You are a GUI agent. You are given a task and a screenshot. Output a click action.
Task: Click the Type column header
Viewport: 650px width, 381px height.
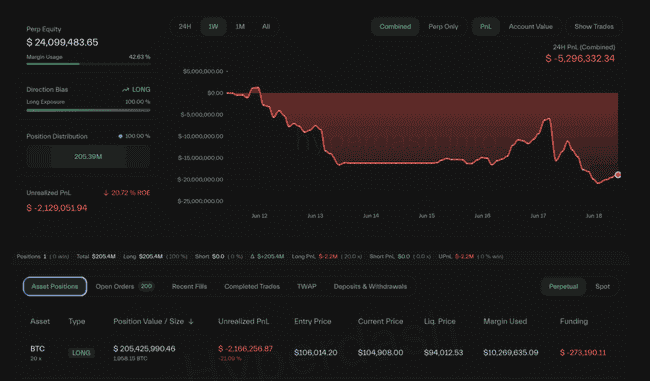(77, 321)
